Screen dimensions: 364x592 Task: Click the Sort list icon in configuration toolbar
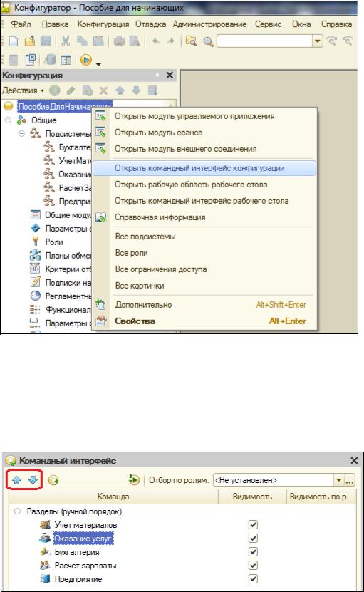(152, 90)
